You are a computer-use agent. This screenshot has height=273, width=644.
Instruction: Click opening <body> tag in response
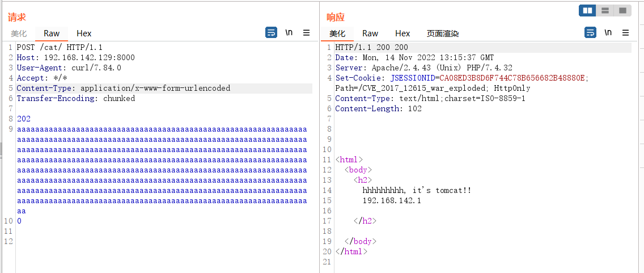click(358, 169)
